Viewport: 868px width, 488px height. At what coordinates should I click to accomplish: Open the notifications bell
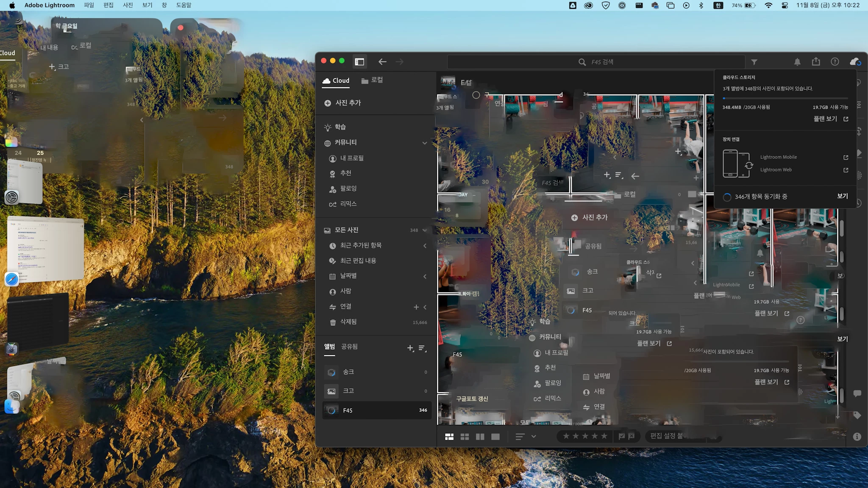tap(797, 62)
